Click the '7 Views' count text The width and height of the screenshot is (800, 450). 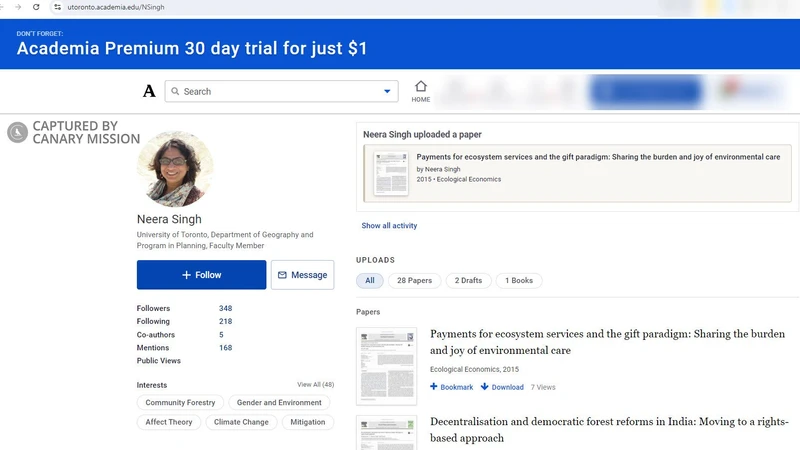point(543,387)
